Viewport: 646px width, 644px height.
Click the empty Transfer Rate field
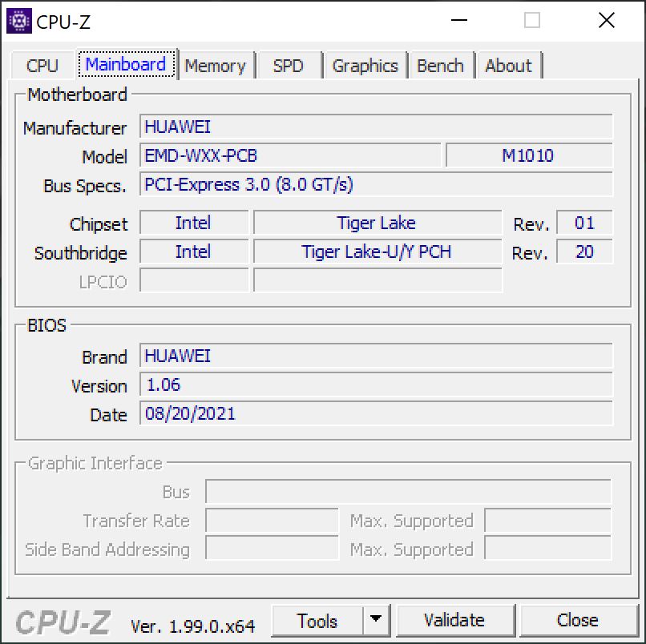[272, 521]
